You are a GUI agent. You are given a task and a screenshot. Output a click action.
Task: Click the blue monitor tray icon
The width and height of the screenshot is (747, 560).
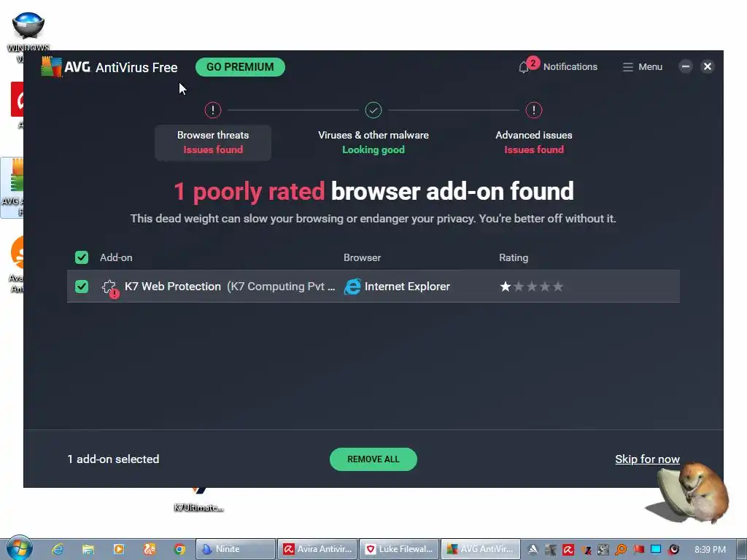(656, 550)
